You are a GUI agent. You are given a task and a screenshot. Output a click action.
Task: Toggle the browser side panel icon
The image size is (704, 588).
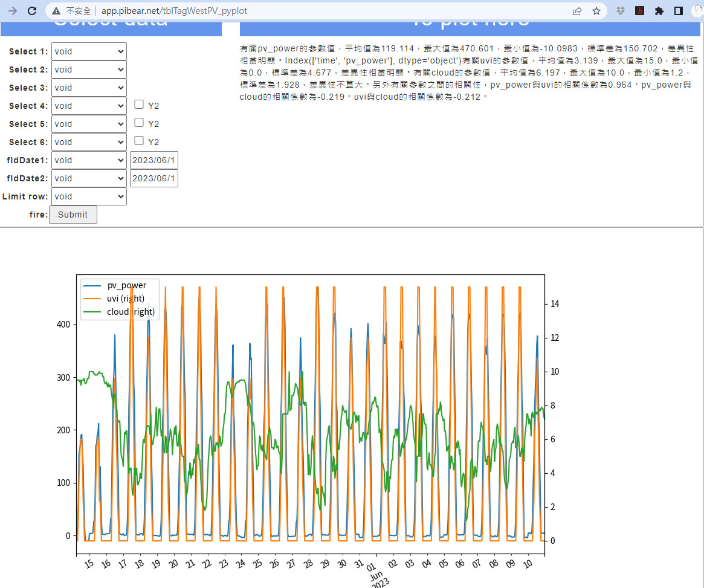pos(679,11)
